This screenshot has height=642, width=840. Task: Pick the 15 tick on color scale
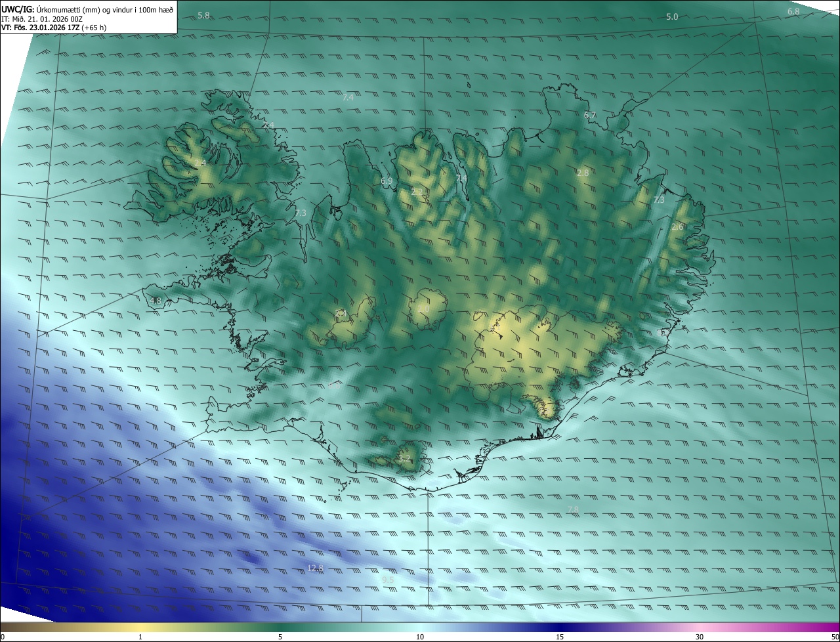[x=560, y=637]
